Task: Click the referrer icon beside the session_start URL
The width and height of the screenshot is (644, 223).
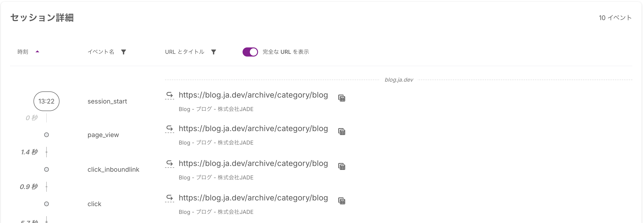Action: pyautogui.click(x=170, y=95)
